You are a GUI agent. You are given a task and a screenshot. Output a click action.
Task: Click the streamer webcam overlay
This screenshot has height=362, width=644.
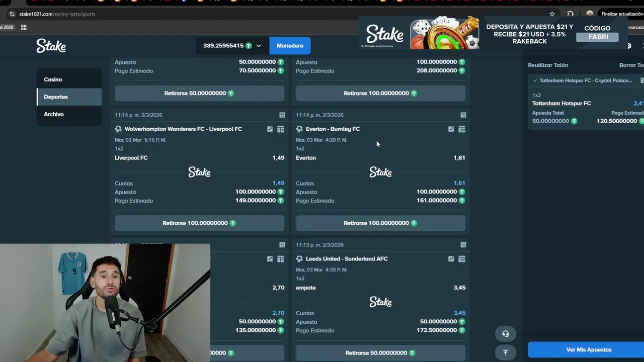tap(105, 303)
